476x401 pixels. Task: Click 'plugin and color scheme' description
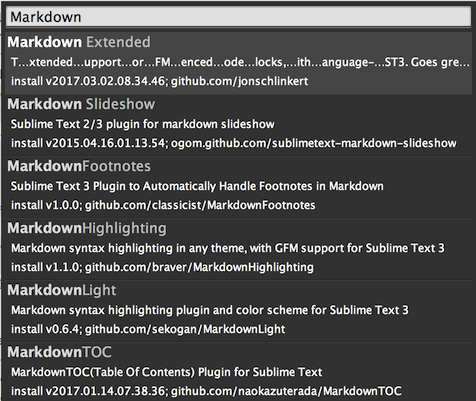(210, 310)
